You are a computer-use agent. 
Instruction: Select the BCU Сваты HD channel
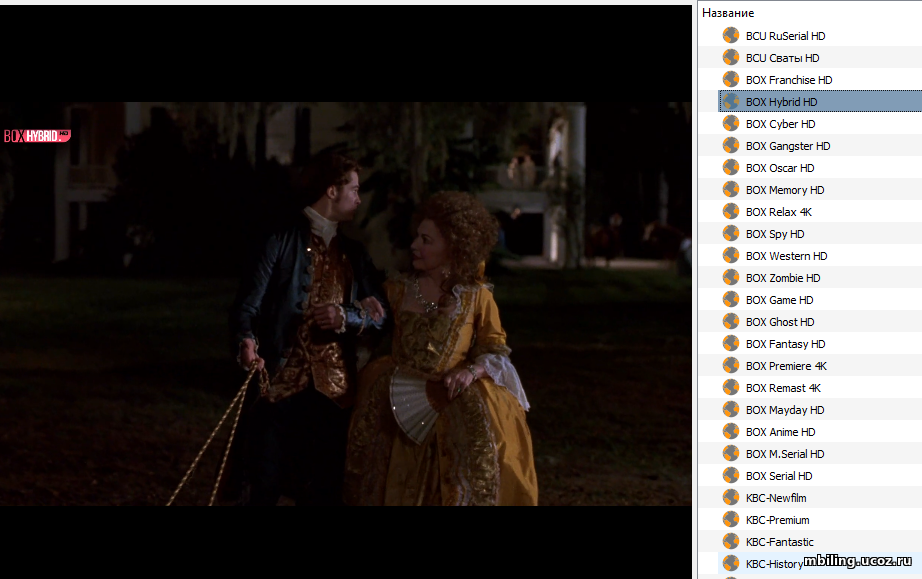782,58
